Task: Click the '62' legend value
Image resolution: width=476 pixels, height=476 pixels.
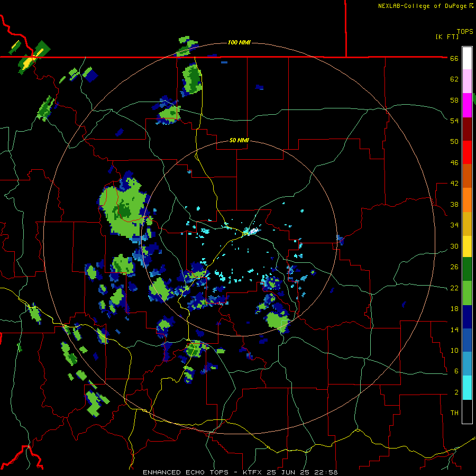Action: (454, 79)
